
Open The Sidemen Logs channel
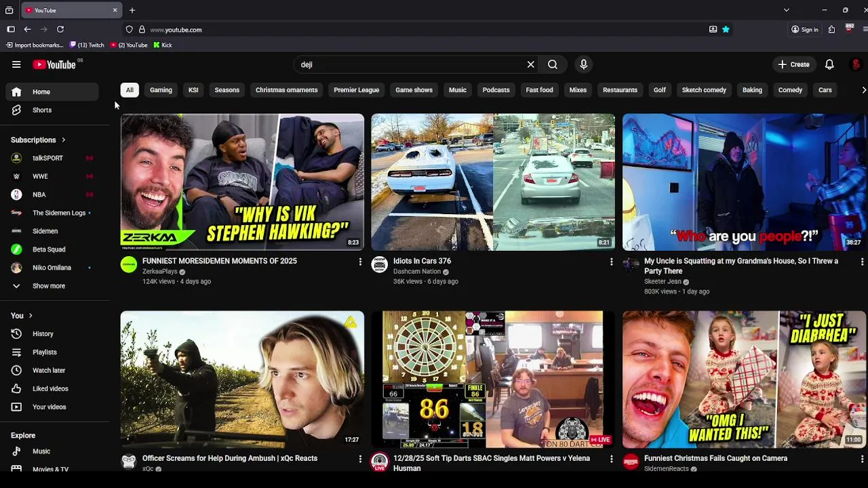click(53, 213)
